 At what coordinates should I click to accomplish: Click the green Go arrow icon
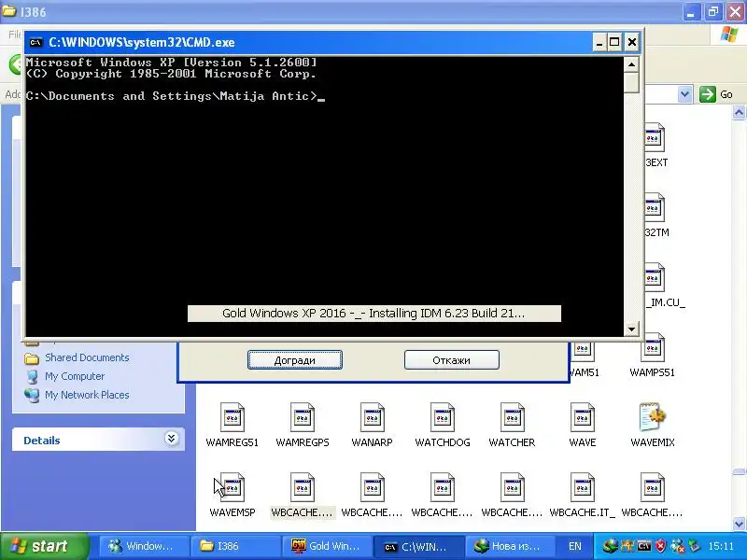pos(708,94)
